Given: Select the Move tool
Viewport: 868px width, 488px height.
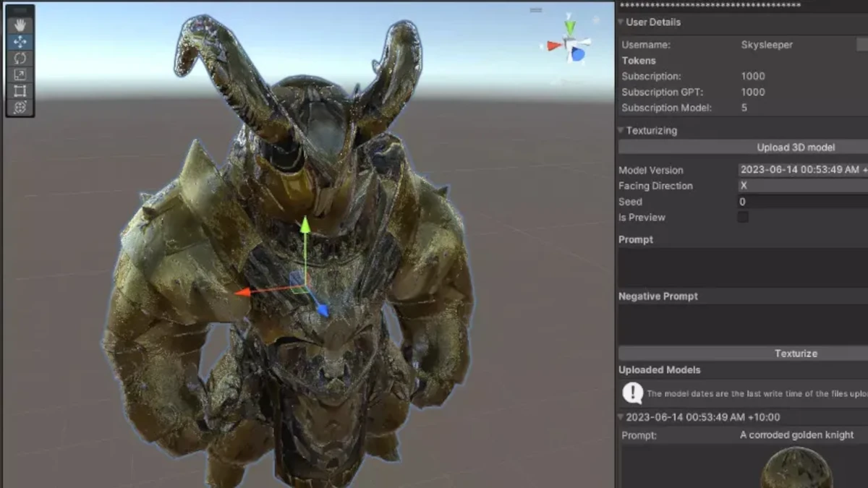Looking at the screenshot, I should click(20, 42).
